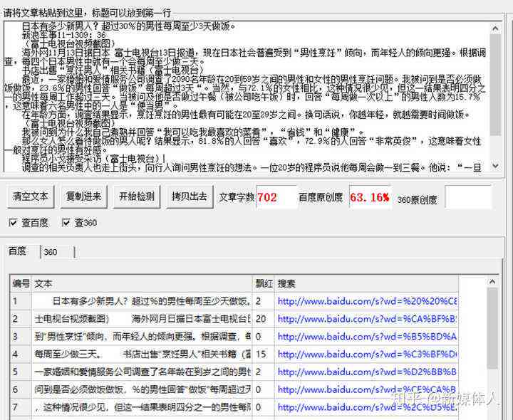The width and height of the screenshot is (513, 420).
Task: Click row number 4 cell
Action: pyautogui.click(x=21, y=354)
